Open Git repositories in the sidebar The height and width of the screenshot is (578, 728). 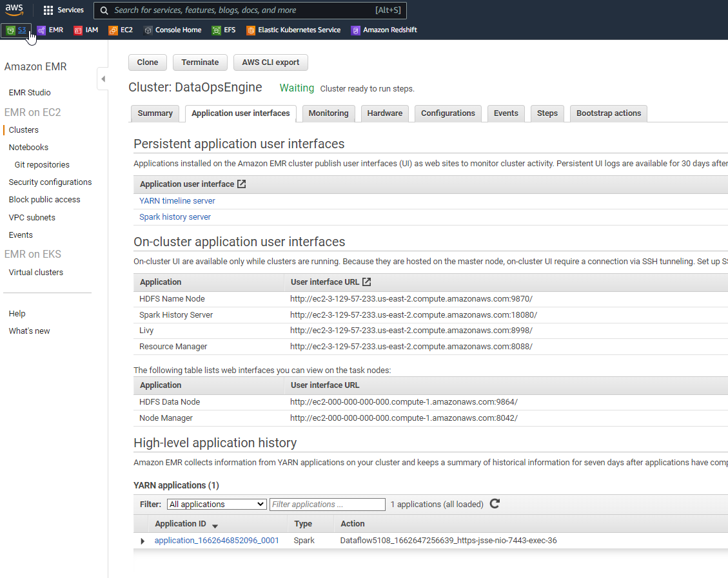[x=42, y=165]
